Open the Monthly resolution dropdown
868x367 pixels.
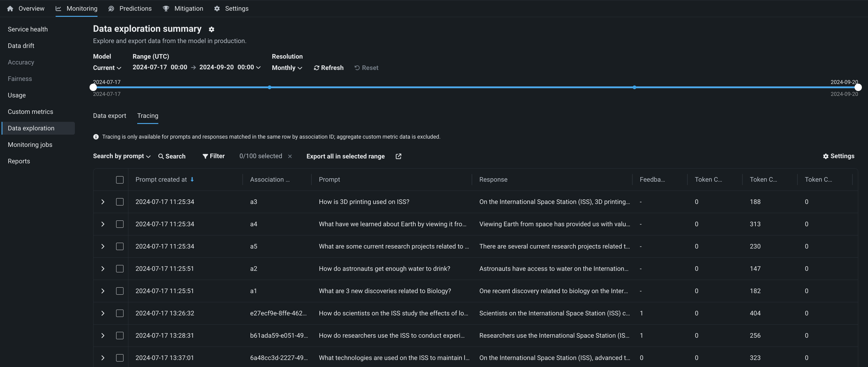pyautogui.click(x=287, y=68)
